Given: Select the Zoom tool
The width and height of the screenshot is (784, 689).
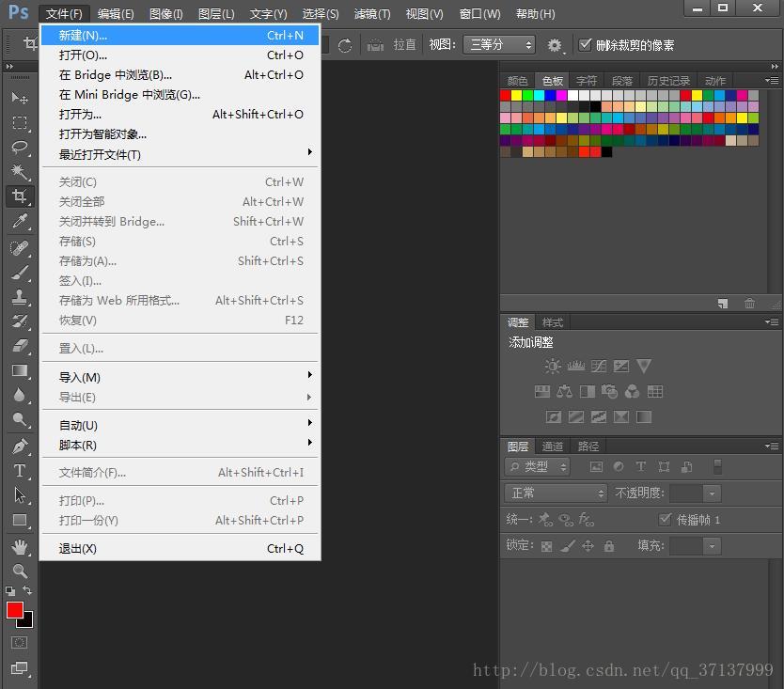Looking at the screenshot, I should point(20,571).
